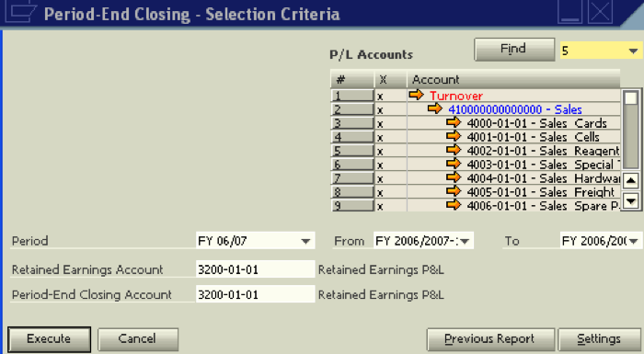Click the accounts list scrollbar thumb

point(631,98)
